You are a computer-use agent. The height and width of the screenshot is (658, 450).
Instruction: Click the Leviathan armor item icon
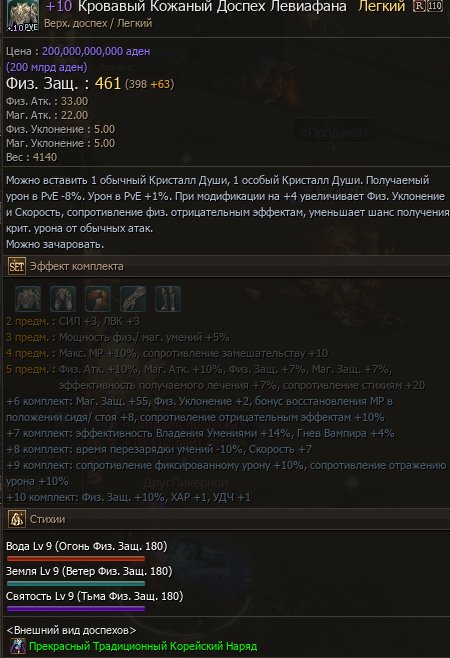tap(23, 15)
